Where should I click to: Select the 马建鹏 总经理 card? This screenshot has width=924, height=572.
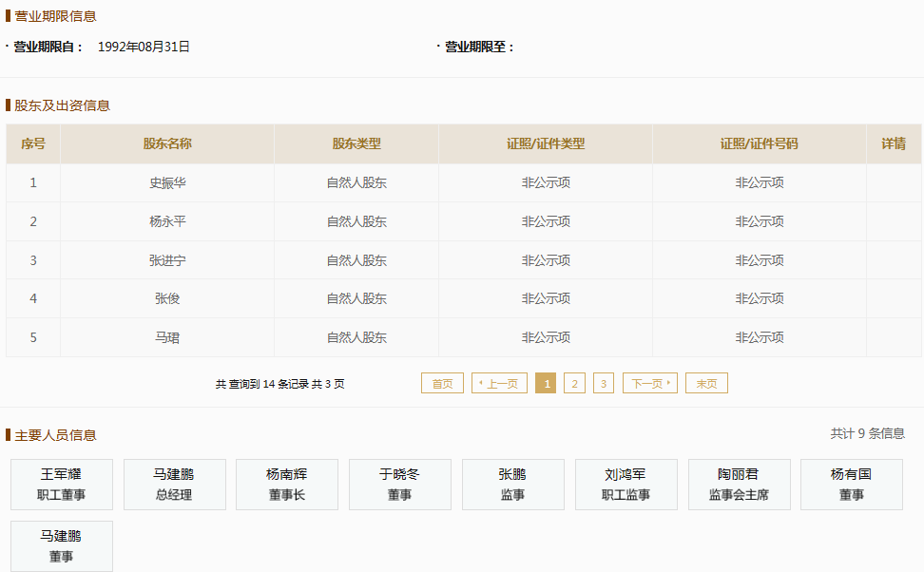[174, 485]
